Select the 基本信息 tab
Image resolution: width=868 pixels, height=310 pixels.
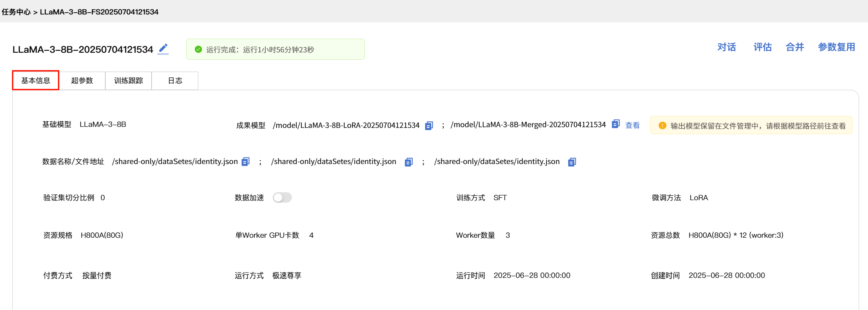tap(36, 81)
